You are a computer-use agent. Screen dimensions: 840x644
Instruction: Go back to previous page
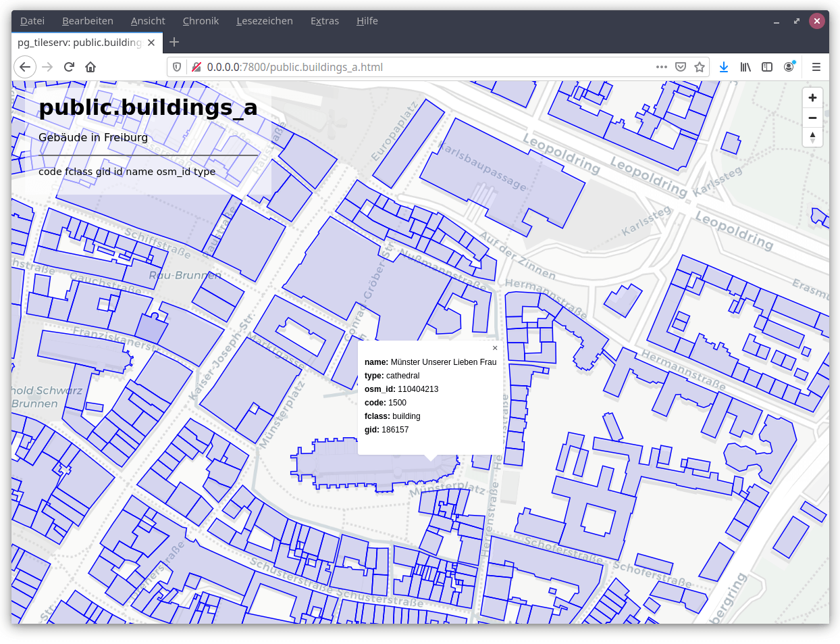click(x=25, y=67)
